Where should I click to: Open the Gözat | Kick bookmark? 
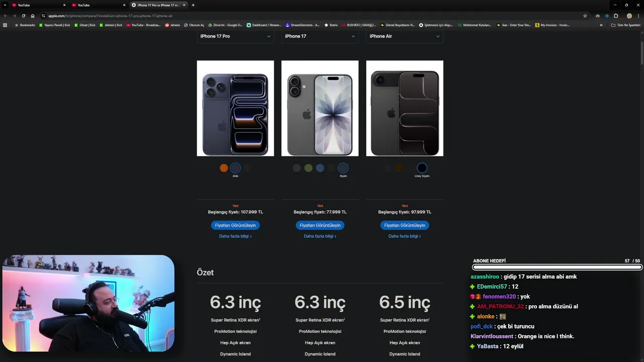pyautogui.click(x=85, y=25)
